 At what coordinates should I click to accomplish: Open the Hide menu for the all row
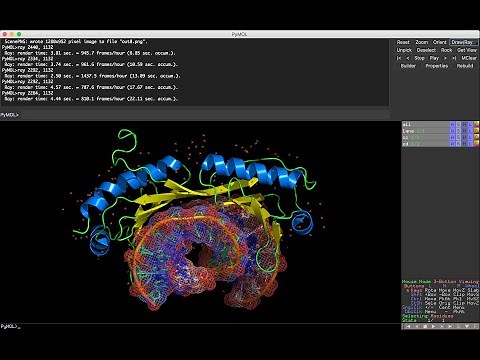pos(464,124)
